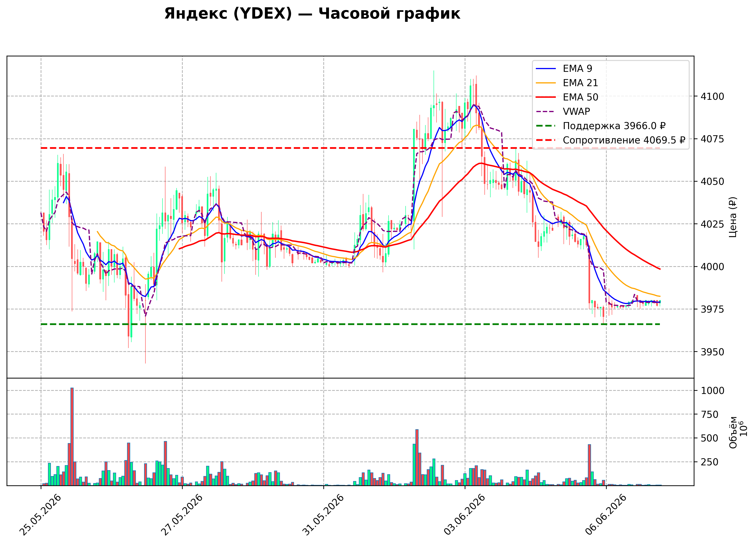The height and width of the screenshot is (544, 756).
Task: Click the 3975 price axis label
Action: [x=712, y=310]
